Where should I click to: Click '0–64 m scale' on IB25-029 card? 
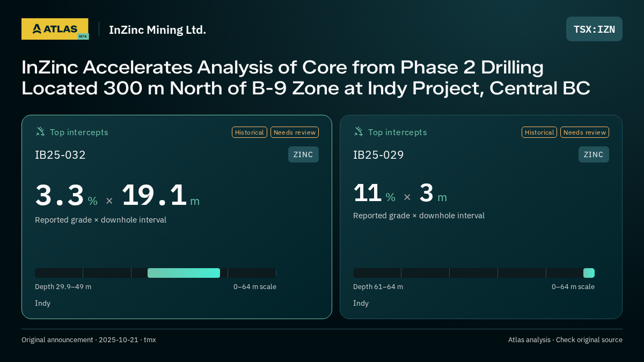coord(573,287)
